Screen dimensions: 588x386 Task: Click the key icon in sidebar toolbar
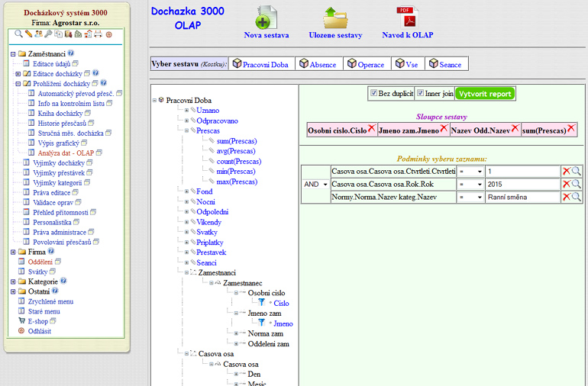point(48,34)
